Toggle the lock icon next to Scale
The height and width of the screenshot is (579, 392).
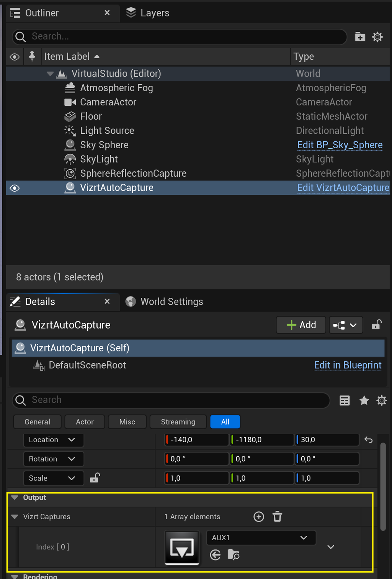point(95,478)
